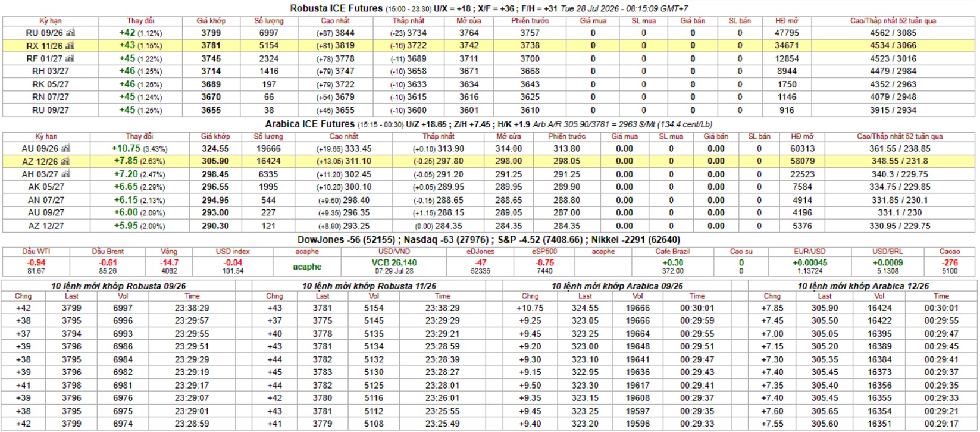This screenshot has width=980, height=432.
Task: Click the Arabica 12/26 order at 00:29:47
Action: (x=863, y=334)
